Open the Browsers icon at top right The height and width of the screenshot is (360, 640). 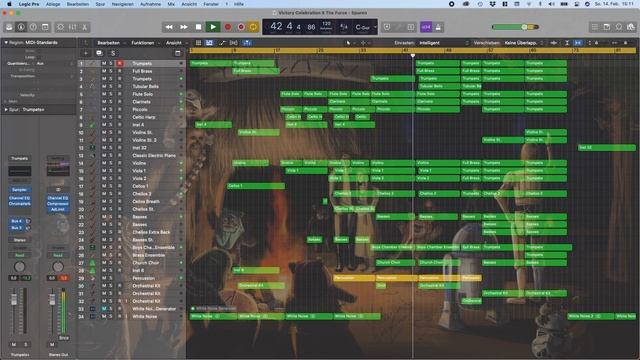[631, 27]
